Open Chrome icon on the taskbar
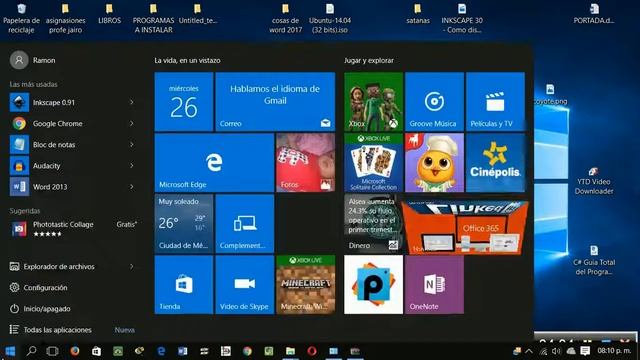This screenshot has height=360, width=640. pos(247,351)
